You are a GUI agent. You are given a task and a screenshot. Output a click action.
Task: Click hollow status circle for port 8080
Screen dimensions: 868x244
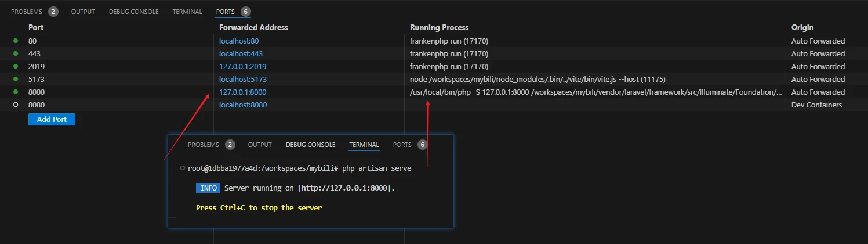[16, 105]
